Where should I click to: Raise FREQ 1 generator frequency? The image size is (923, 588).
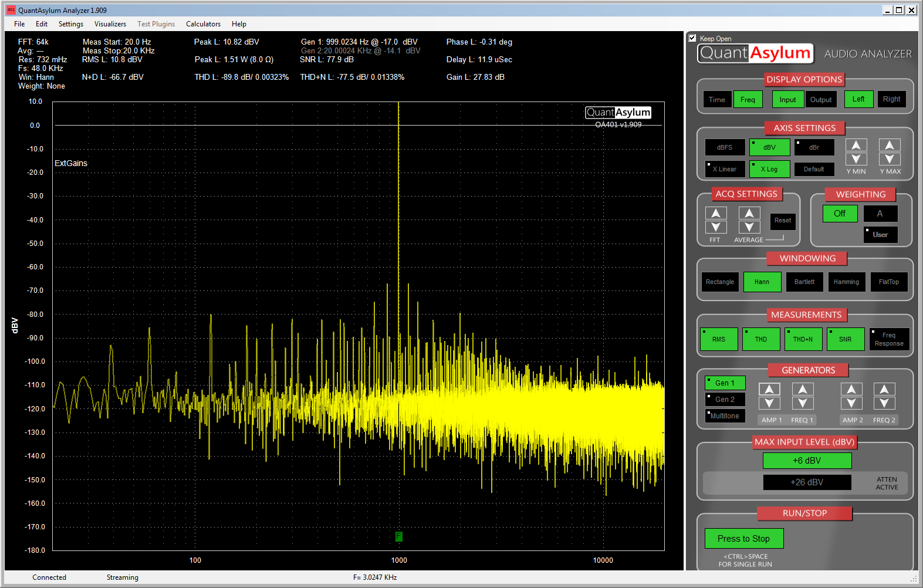click(x=803, y=390)
